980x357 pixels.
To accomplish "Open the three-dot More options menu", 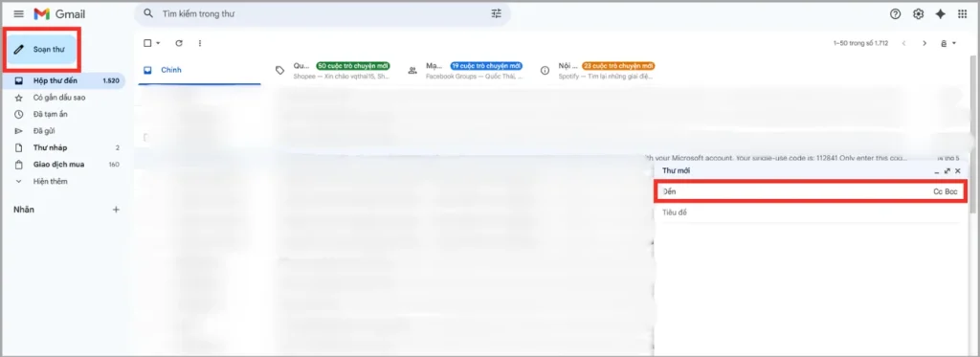I will [200, 43].
